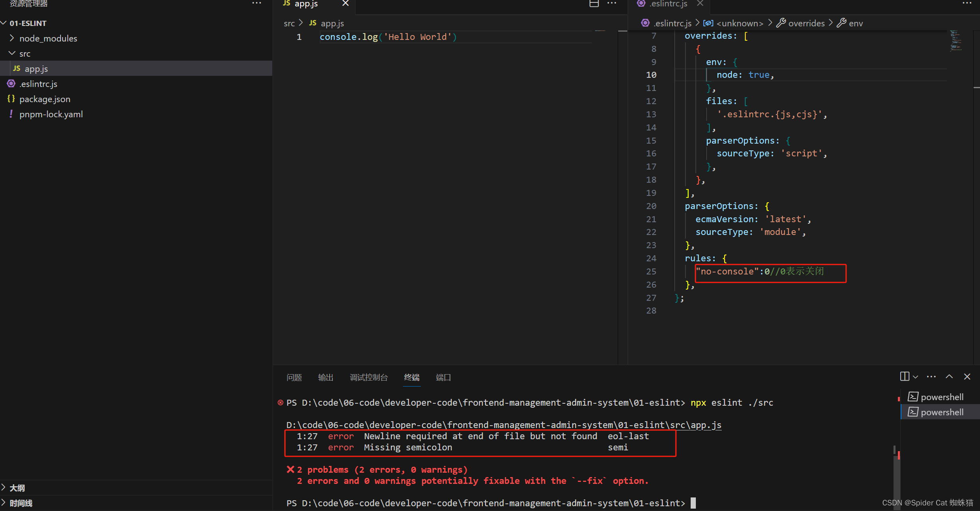Open the 调试控制台 debug console tab
This screenshot has height=511, width=980.
[369, 377]
